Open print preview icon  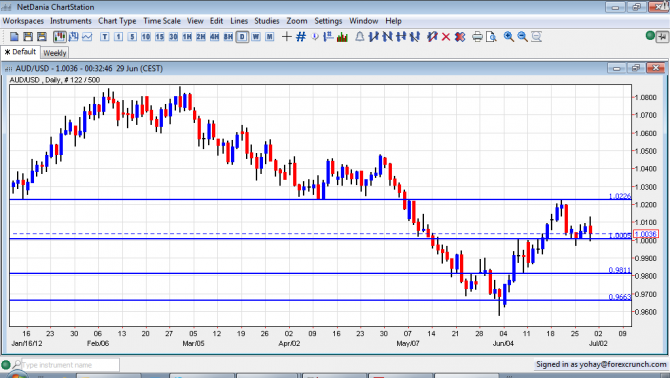pyautogui.click(x=491, y=37)
